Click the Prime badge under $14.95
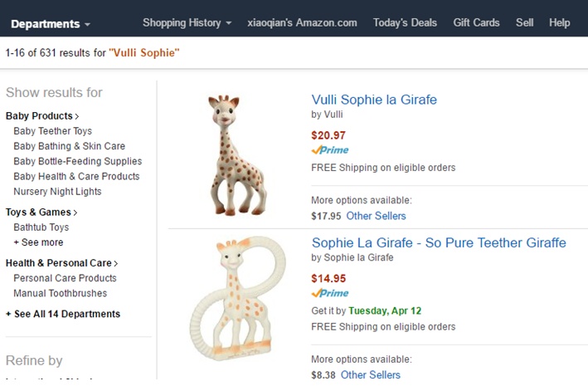This screenshot has width=588, height=386. tap(330, 293)
